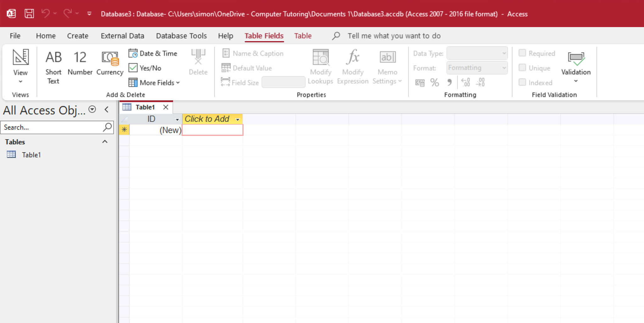Click the (New) ID cell

tap(155, 130)
